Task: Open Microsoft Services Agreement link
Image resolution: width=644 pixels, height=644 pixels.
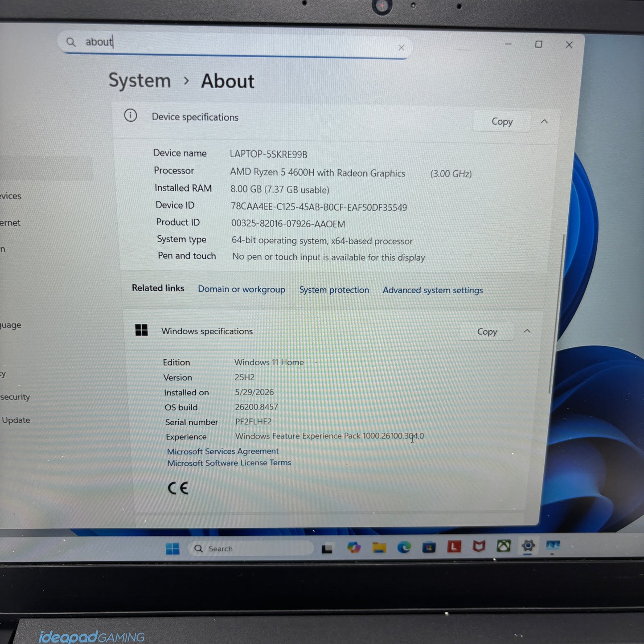Action: pyautogui.click(x=223, y=451)
